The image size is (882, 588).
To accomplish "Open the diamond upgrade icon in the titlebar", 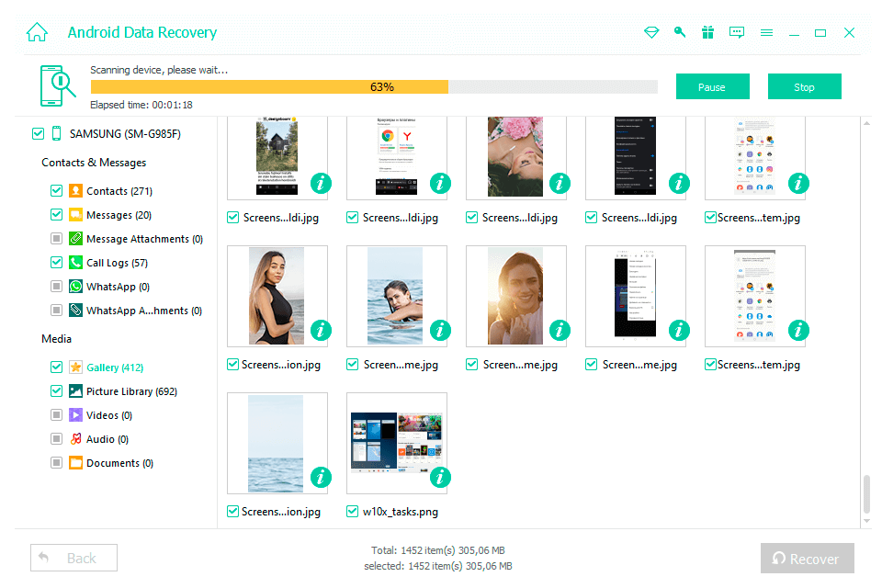I will point(651,32).
